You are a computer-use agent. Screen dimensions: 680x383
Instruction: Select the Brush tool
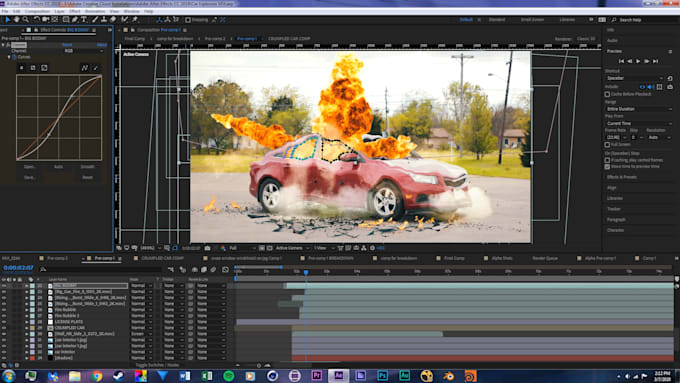[95, 20]
